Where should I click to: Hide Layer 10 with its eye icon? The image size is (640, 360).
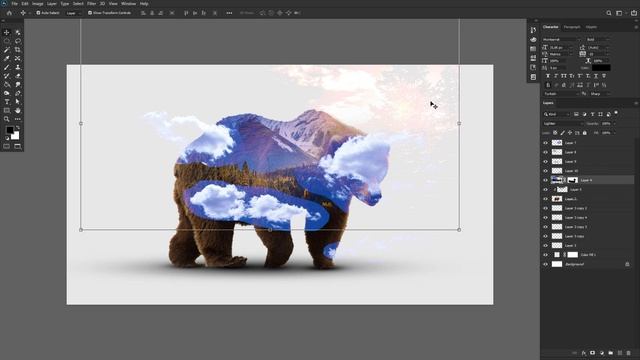click(545, 171)
